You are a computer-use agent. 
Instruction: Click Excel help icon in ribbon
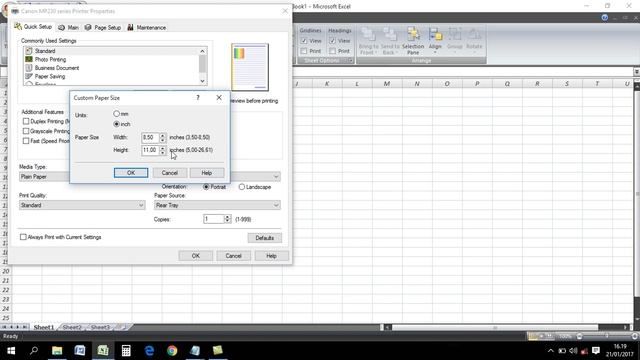[x=605, y=18]
